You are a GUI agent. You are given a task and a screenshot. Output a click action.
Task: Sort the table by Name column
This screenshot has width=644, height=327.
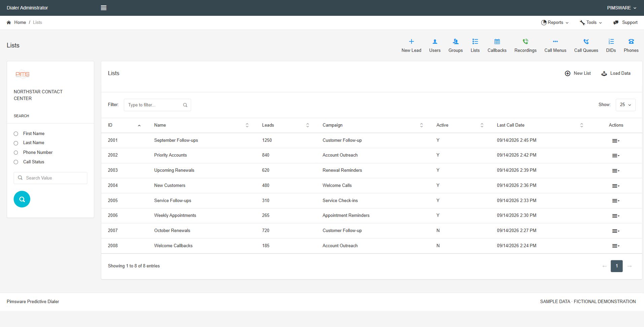tap(201, 125)
